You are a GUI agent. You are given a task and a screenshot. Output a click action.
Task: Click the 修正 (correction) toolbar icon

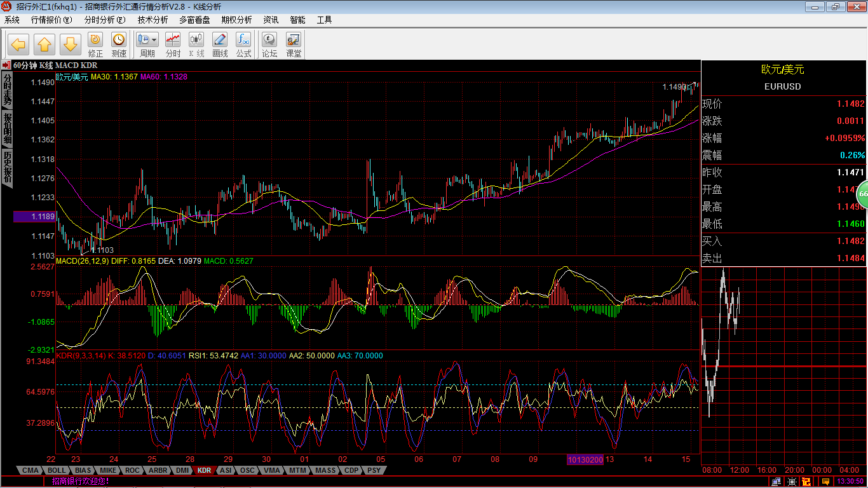click(95, 44)
